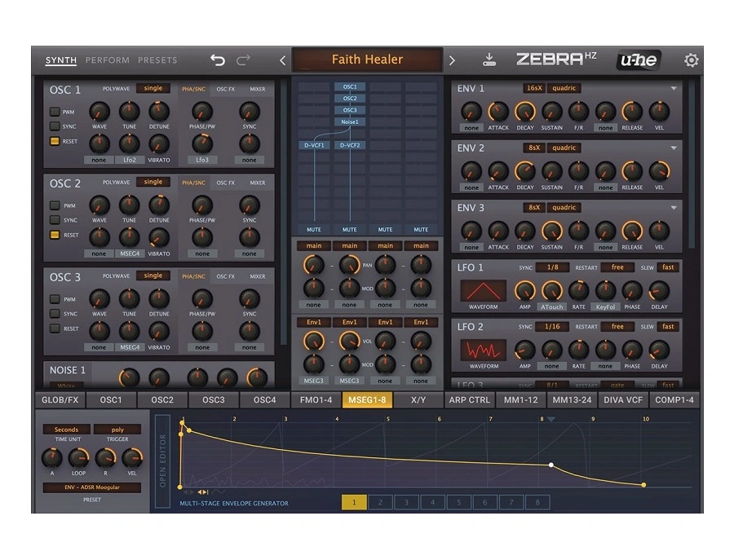Go to the previous preset arrow
The width and height of the screenshot is (734, 560).
pos(282,60)
